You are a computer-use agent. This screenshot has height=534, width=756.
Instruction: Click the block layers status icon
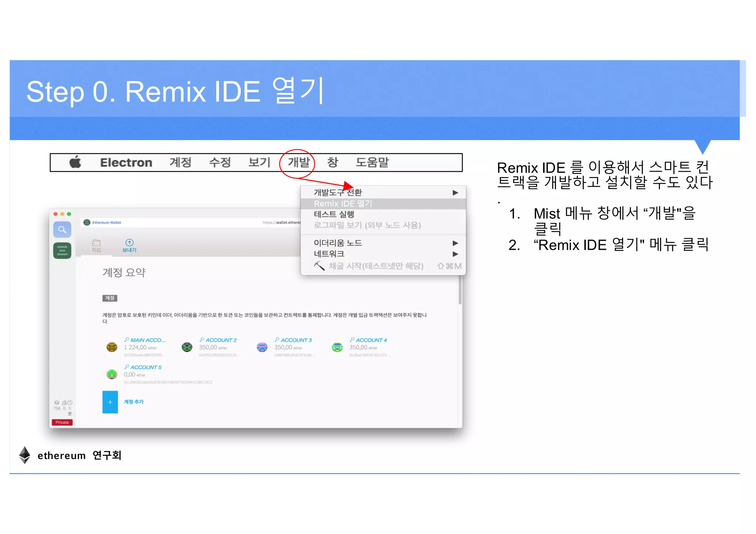(56, 403)
